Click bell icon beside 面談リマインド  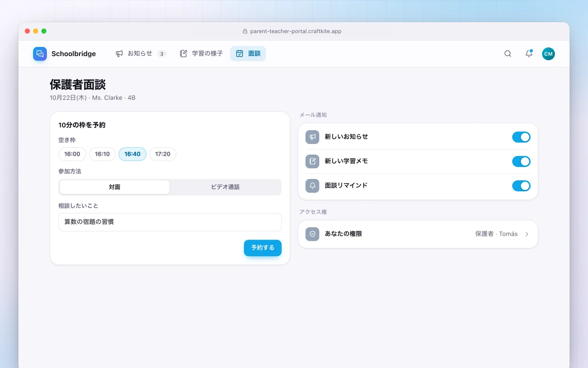(312, 186)
